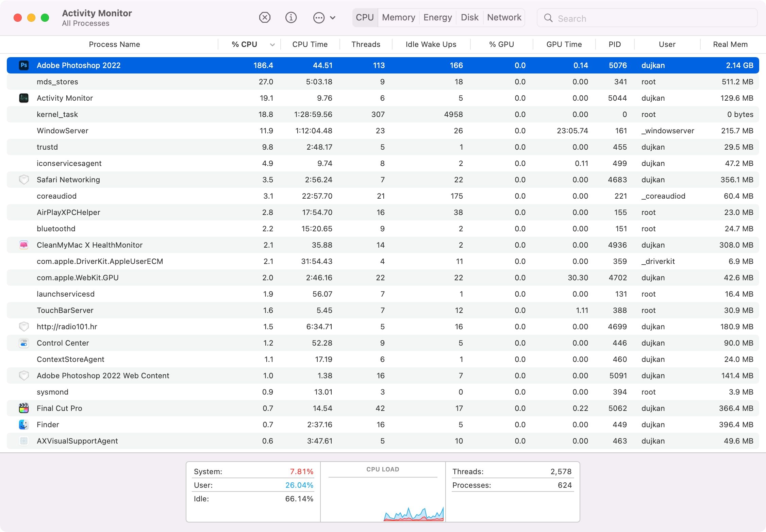766x532 pixels.
Task: Click the CleanMyMac X HealthMonitor icon
Action: [x=24, y=245]
